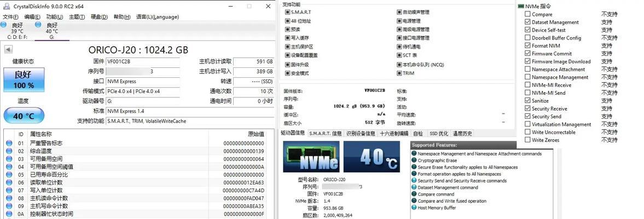Switch to the 十六进制编辑 tab
This screenshot has width=644, height=219.
tap(394, 133)
